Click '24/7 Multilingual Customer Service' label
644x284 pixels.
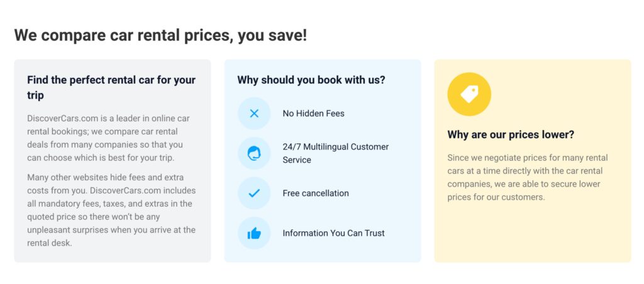[x=336, y=153]
